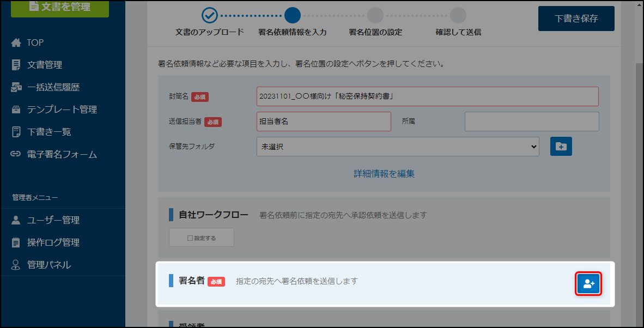Open the 保管先フォルダ dropdown
The image size is (644, 328).
point(397,147)
